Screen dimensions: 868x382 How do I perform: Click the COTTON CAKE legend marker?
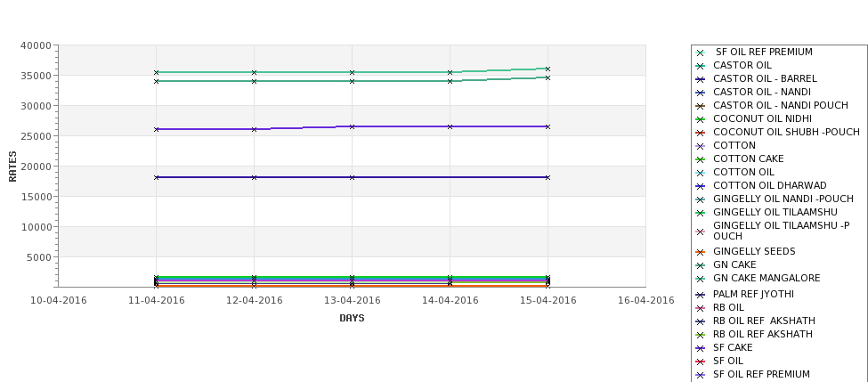click(701, 159)
